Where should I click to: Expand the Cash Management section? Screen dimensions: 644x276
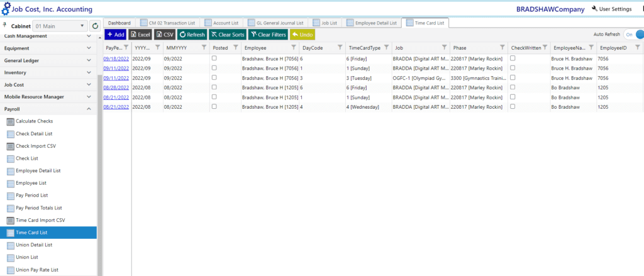point(48,36)
